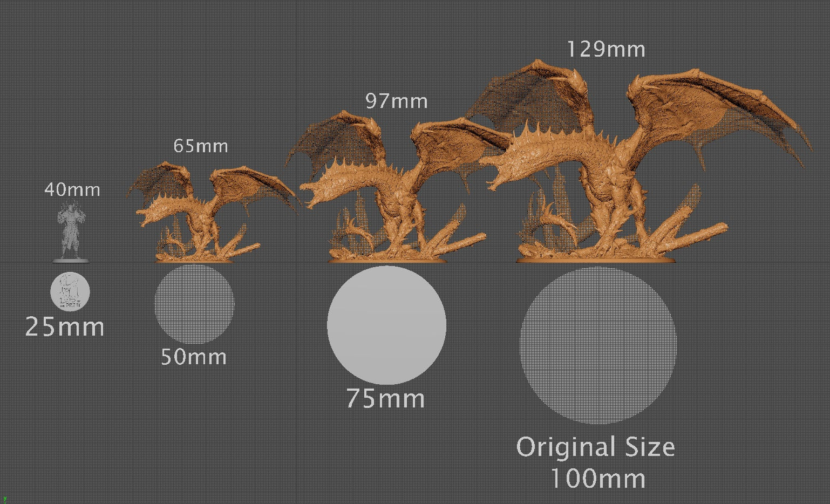This screenshot has height=504, width=830.
Task: Click the Original Size 100mm text
Action: tap(595, 462)
